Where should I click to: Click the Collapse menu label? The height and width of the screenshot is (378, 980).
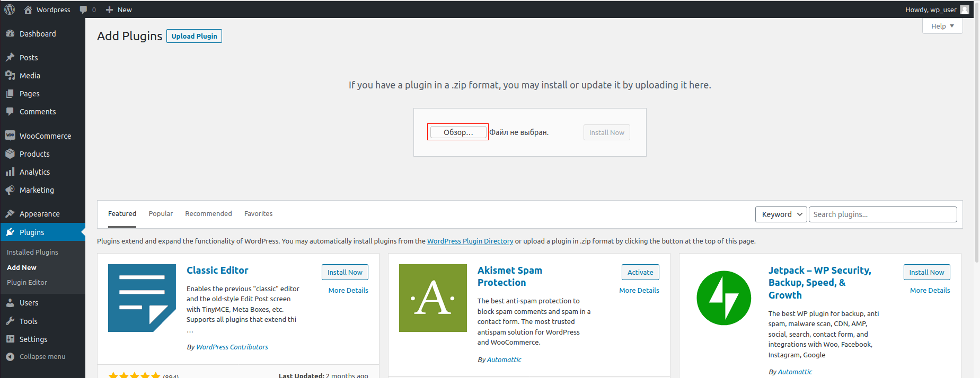(42, 357)
